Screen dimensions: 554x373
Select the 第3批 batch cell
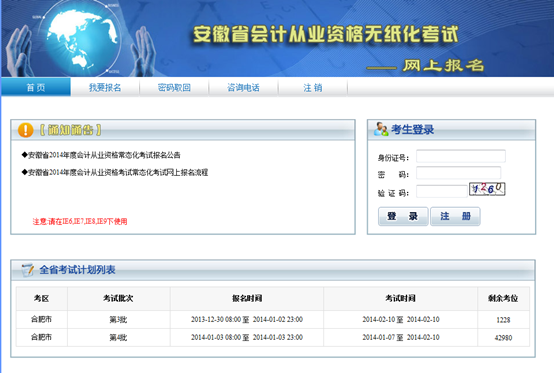click(118, 320)
